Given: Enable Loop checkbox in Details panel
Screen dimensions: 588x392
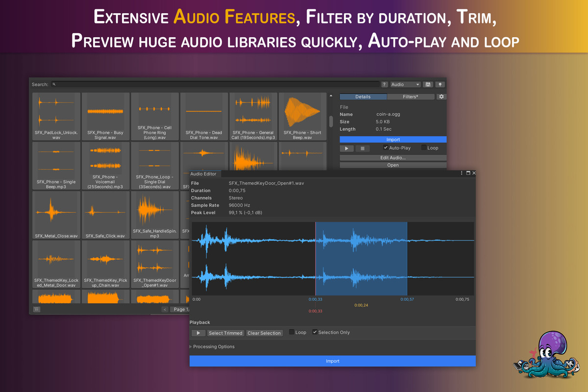Looking at the screenshot, I should coord(423,147).
